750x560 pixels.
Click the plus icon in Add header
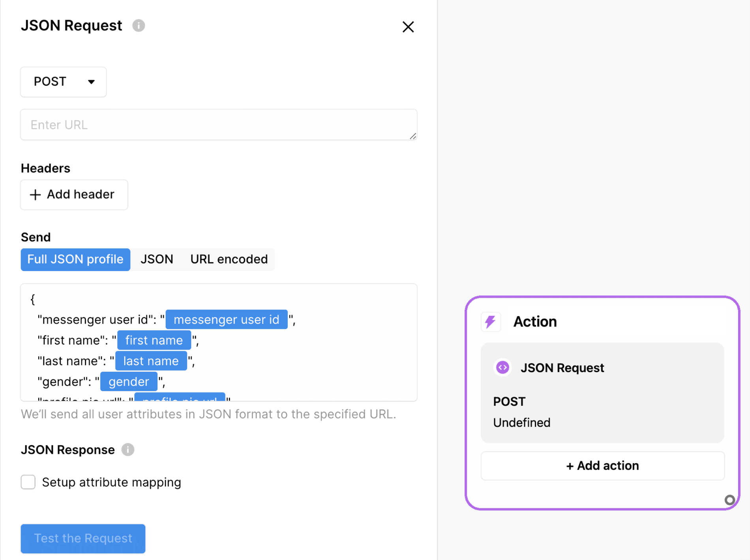[35, 195]
